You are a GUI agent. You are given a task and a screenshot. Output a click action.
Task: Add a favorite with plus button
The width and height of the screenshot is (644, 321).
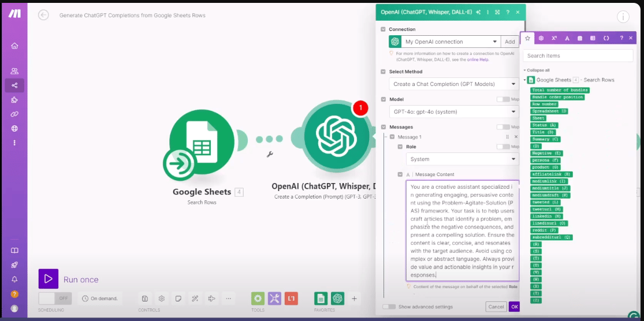[x=354, y=298]
